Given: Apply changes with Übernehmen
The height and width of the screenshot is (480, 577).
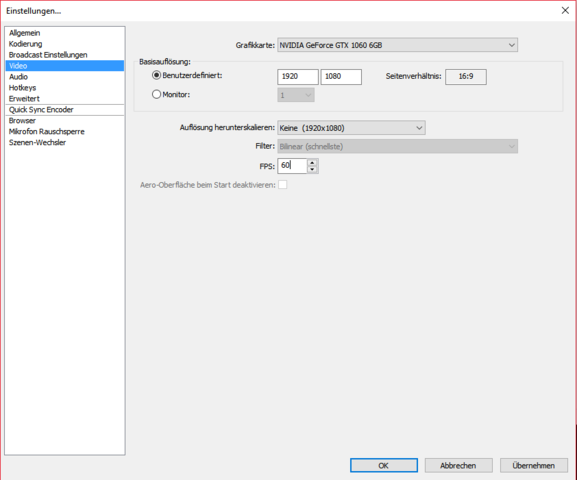Looking at the screenshot, I should [x=534, y=465].
